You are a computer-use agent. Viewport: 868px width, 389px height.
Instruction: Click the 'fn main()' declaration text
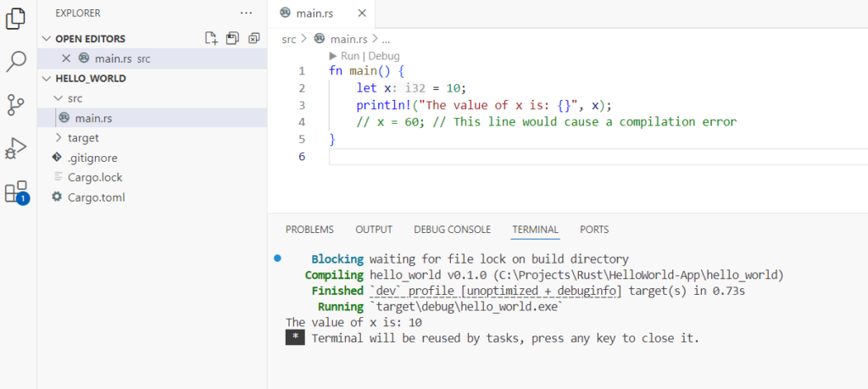[x=361, y=71]
